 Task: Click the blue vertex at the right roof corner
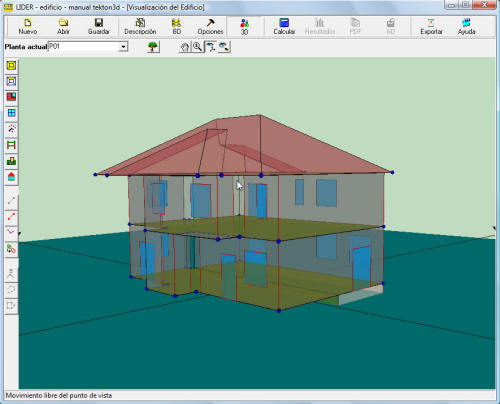392,172
